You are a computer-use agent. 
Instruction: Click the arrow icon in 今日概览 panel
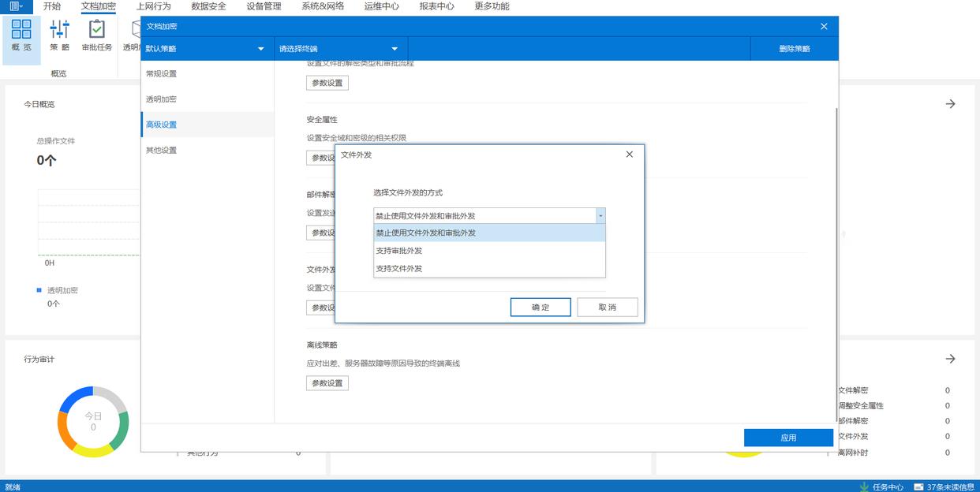coord(950,104)
